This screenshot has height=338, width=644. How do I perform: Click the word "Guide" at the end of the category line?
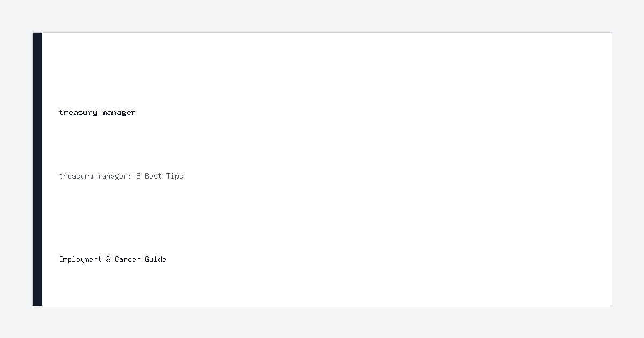coord(156,259)
